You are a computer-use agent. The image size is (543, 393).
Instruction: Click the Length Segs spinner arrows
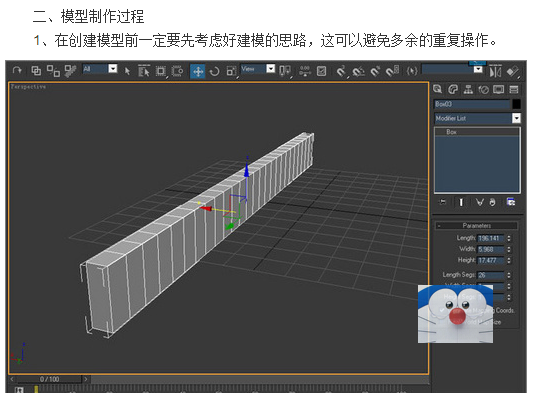coord(509,275)
